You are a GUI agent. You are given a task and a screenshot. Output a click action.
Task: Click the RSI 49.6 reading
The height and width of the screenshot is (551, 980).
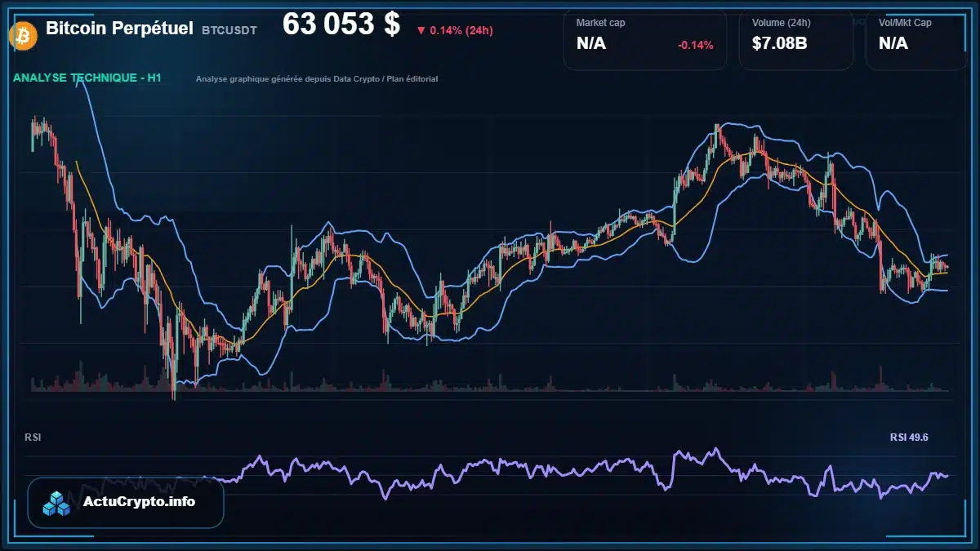point(909,438)
